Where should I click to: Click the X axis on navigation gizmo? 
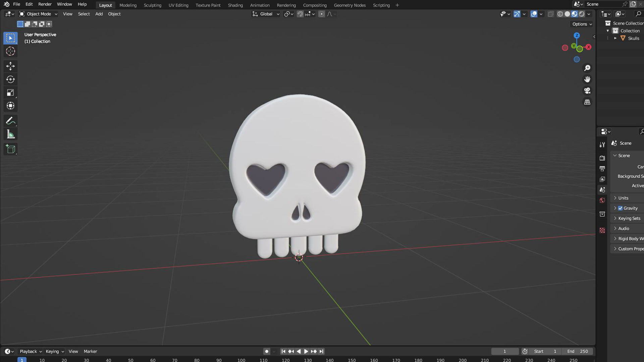pyautogui.click(x=588, y=47)
